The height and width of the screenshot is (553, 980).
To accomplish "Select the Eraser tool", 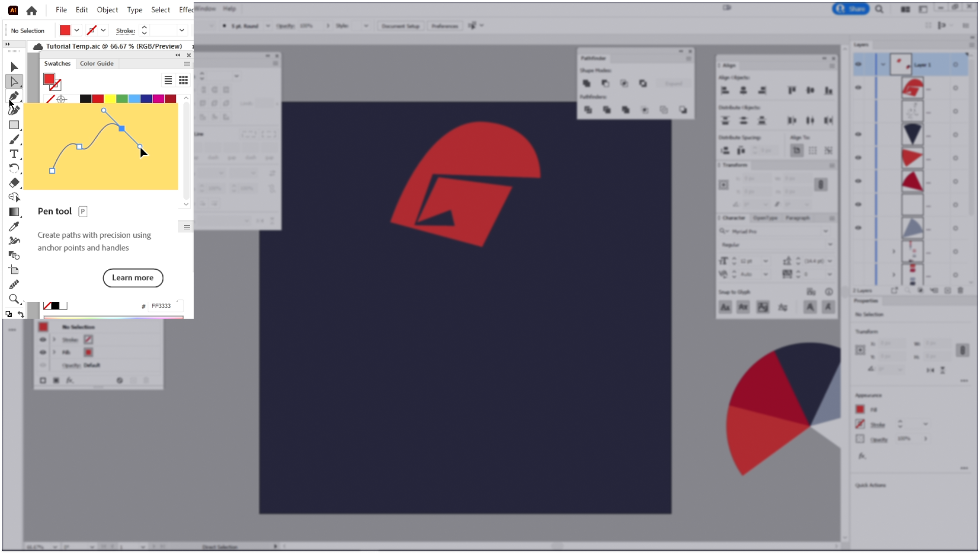I will click(14, 182).
